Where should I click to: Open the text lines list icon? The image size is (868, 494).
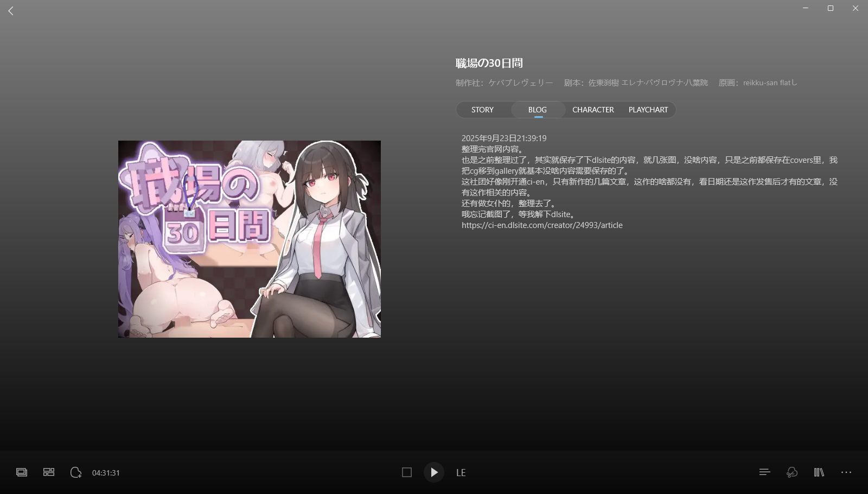point(765,472)
